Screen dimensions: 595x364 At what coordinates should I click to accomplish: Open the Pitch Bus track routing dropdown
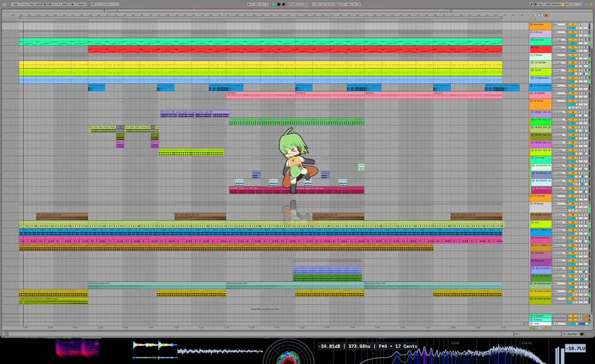point(559,25)
